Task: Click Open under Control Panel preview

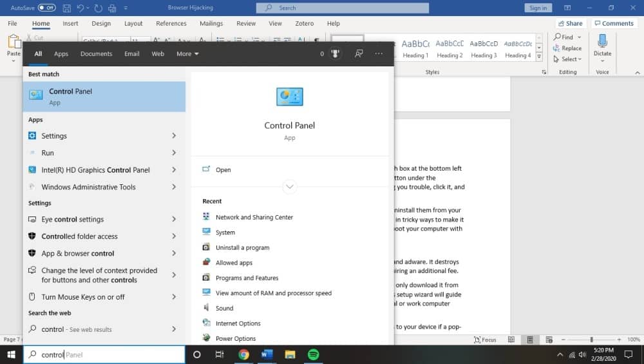Action: (223, 169)
